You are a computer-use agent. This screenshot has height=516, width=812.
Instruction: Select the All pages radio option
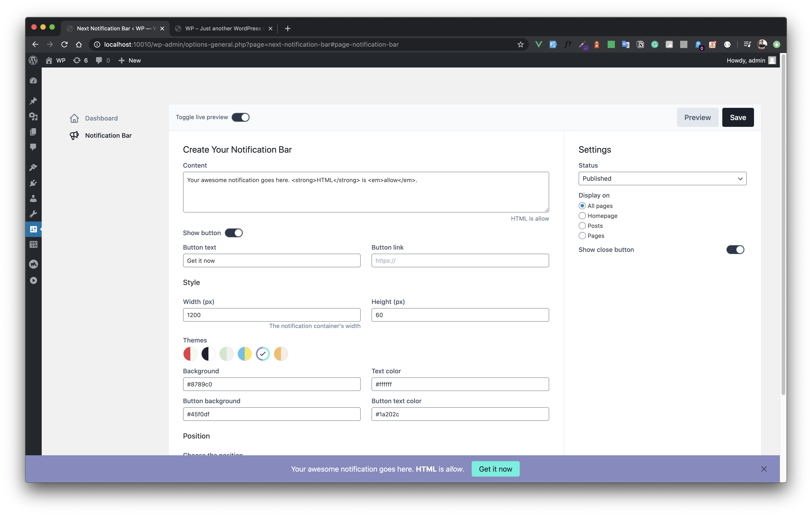coord(582,206)
